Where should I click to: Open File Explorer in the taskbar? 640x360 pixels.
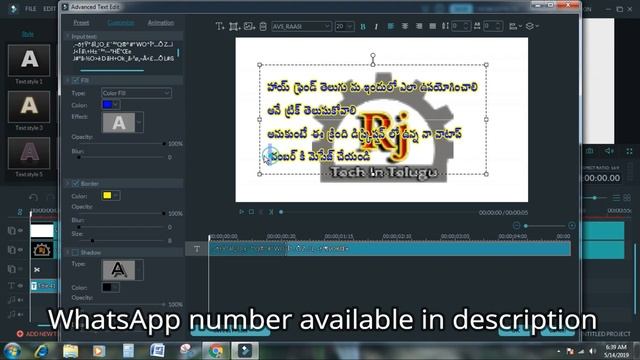71,350
